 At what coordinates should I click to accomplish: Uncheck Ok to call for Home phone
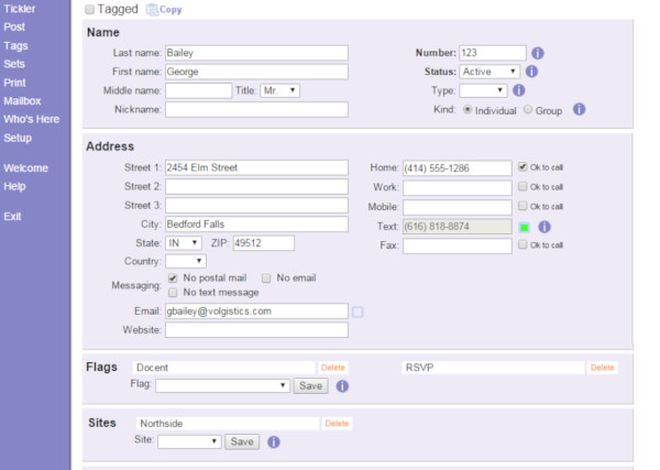pos(522,167)
